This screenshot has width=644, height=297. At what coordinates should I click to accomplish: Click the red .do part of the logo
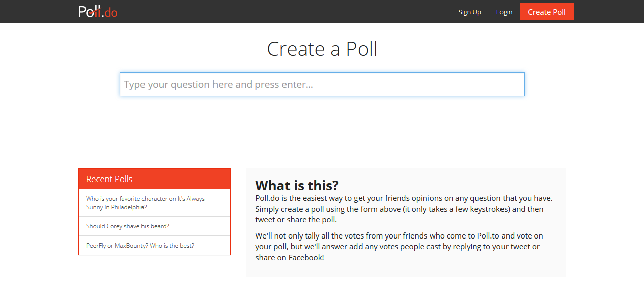click(111, 12)
